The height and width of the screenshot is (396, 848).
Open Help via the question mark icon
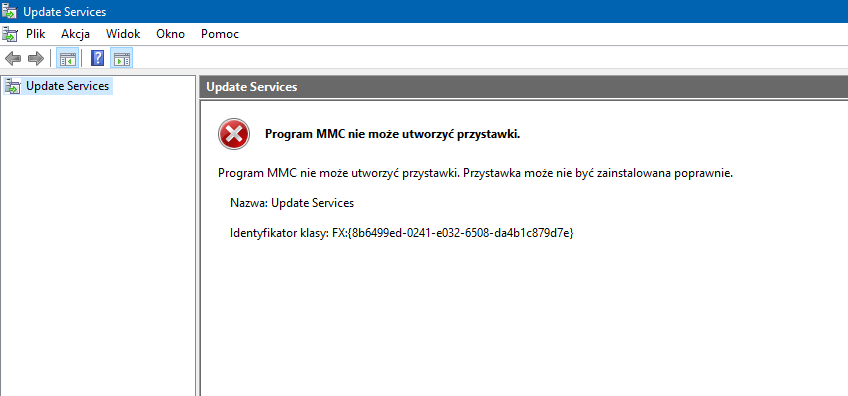[x=97, y=58]
